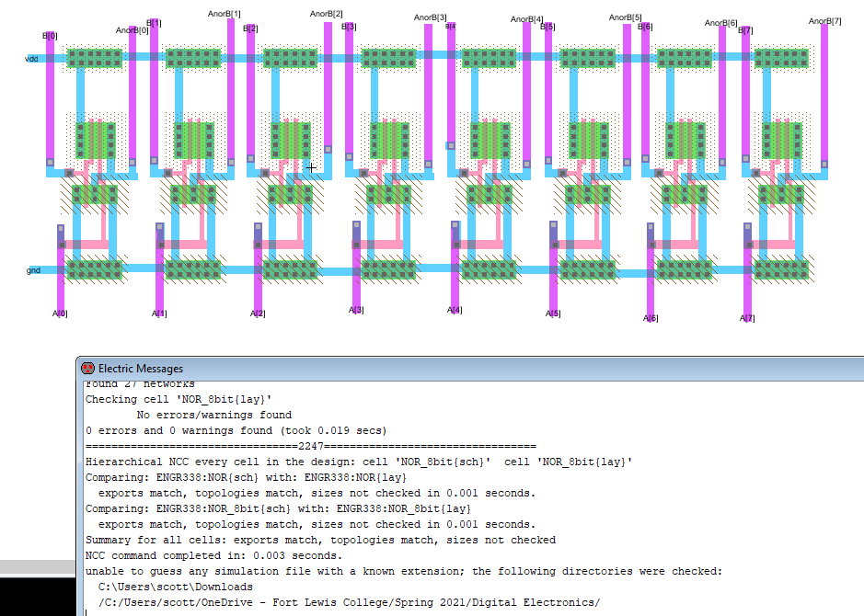Click the 2247 separator line in messages
This screenshot has width=864, height=616.
[311, 446]
